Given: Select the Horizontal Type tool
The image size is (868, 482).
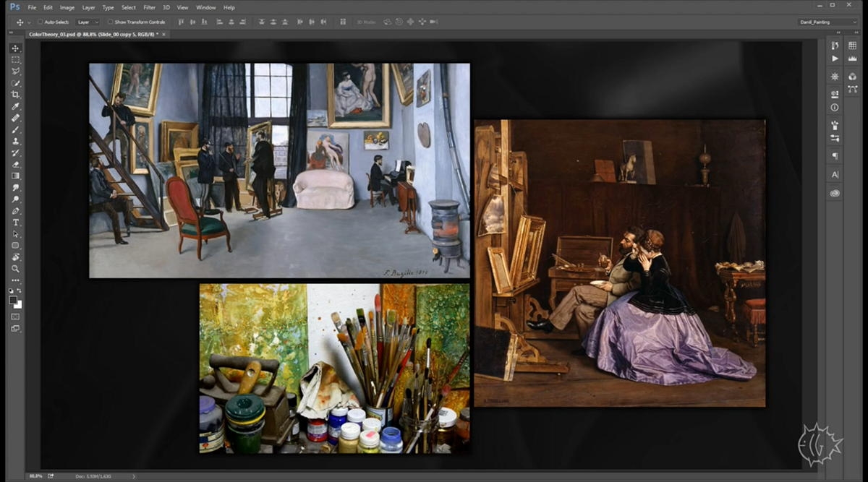Looking at the screenshot, I should 15,222.
